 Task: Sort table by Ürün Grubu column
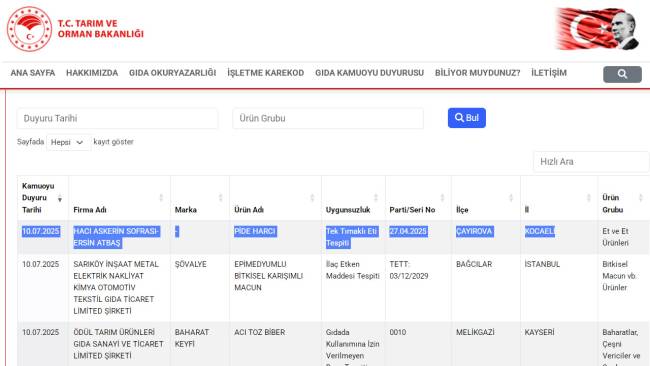pos(624,198)
